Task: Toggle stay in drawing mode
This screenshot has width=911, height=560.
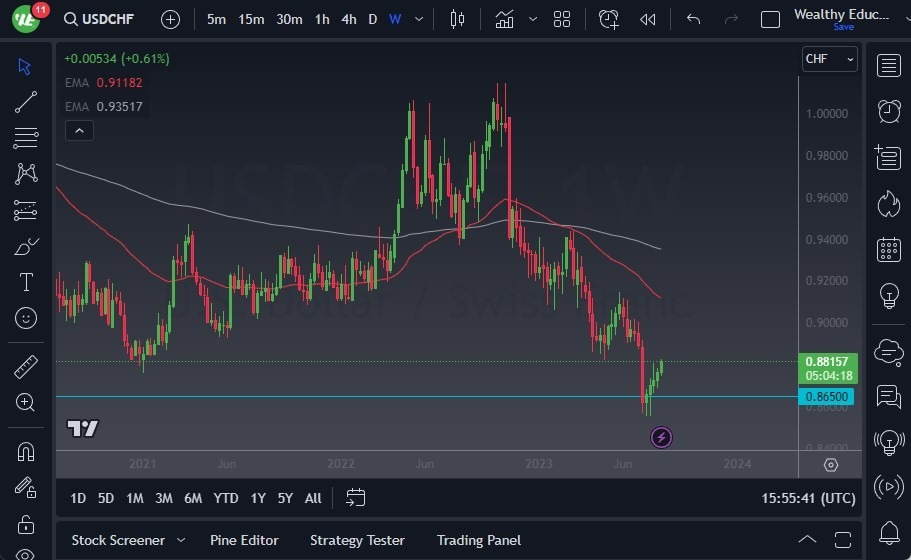Action: [x=26, y=487]
